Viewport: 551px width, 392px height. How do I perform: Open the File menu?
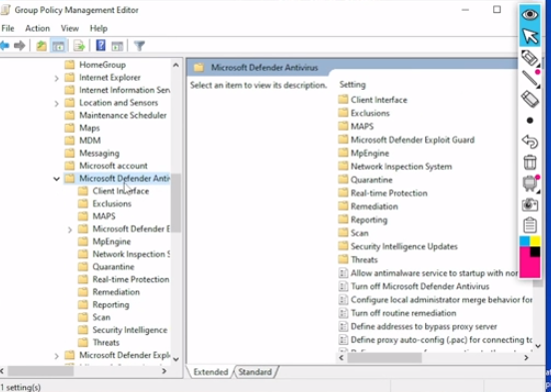point(8,28)
